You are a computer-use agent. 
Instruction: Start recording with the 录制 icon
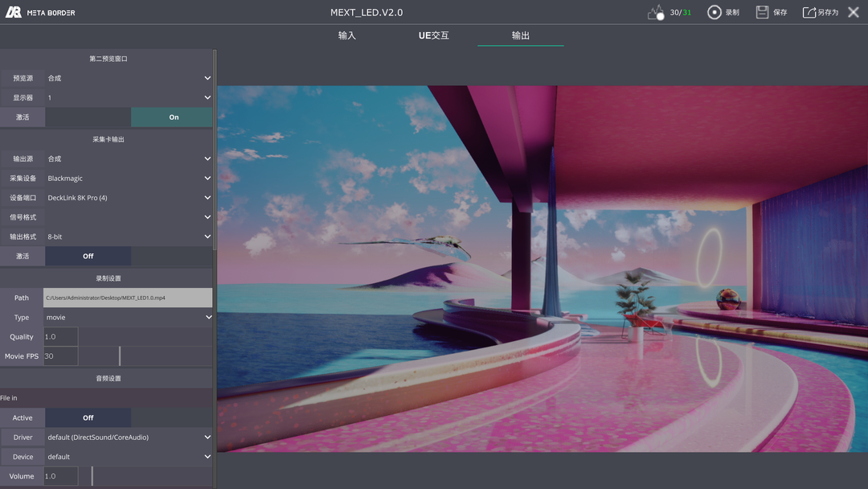714,12
